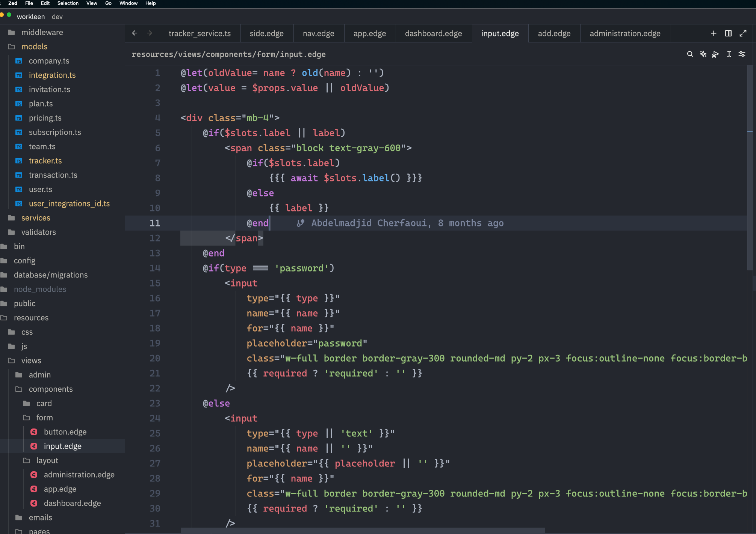The height and width of the screenshot is (534, 756).
Task: Click the horizontal scrollbar at editor bottom
Action: click(x=363, y=530)
